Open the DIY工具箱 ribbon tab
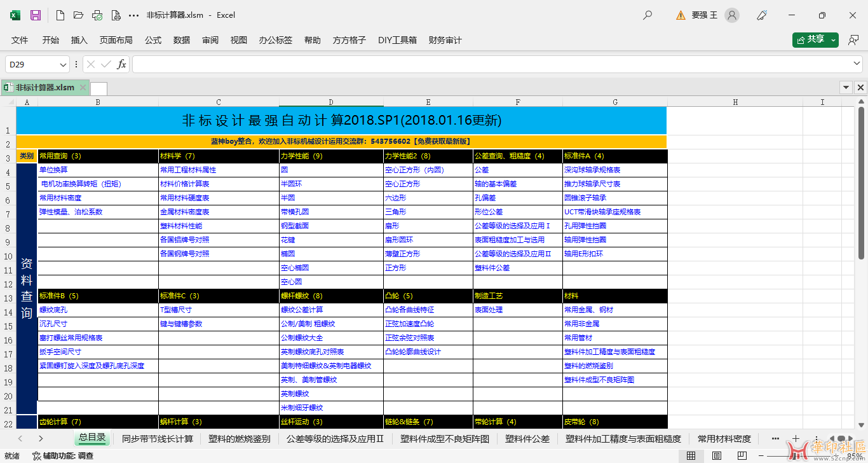 coord(398,40)
